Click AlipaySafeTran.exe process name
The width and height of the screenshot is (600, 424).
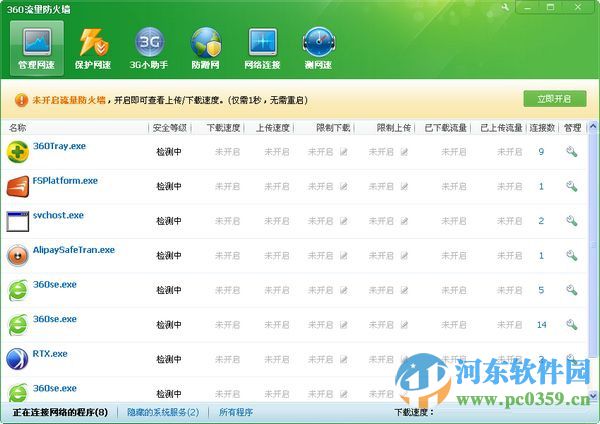point(74,250)
